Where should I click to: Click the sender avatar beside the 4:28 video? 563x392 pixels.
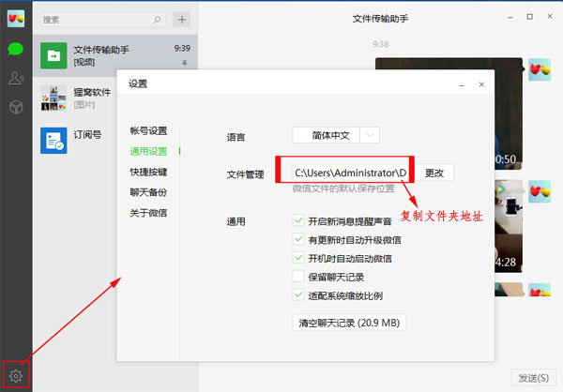pos(540,191)
